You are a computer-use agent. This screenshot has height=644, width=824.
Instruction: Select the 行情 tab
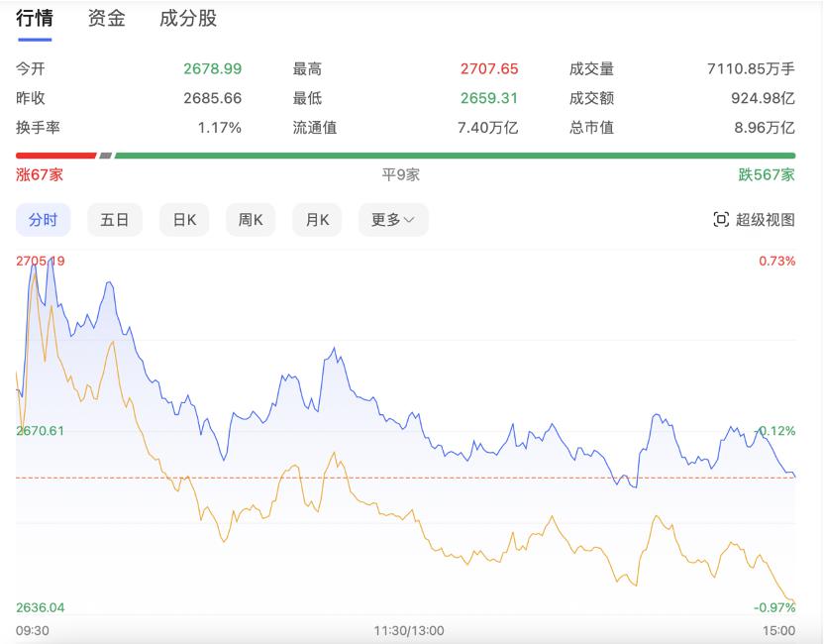(x=35, y=18)
